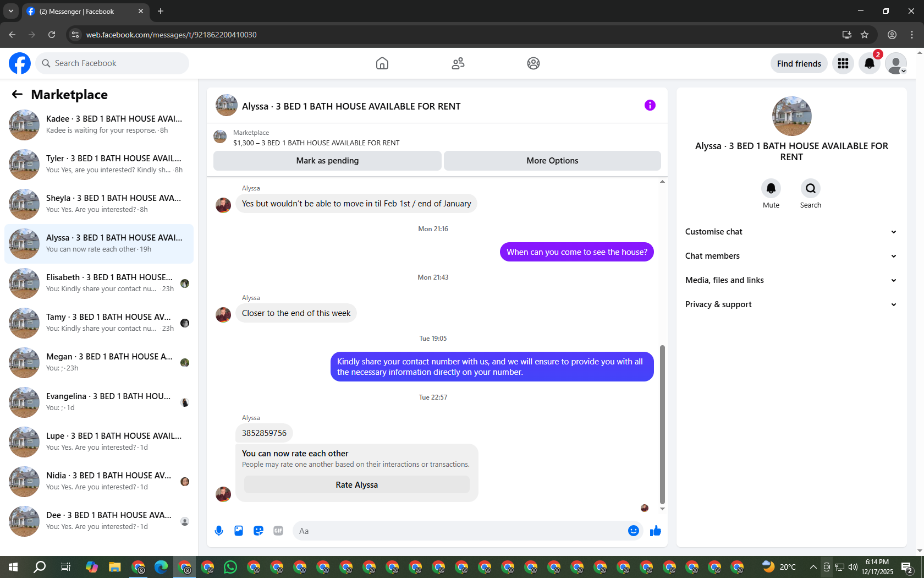Screen dimensions: 924x578
Task: Reload the page in Chrome
Action: point(52,35)
